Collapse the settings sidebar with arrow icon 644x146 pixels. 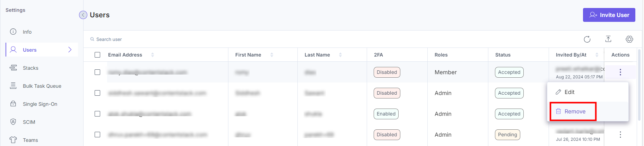[83, 15]
